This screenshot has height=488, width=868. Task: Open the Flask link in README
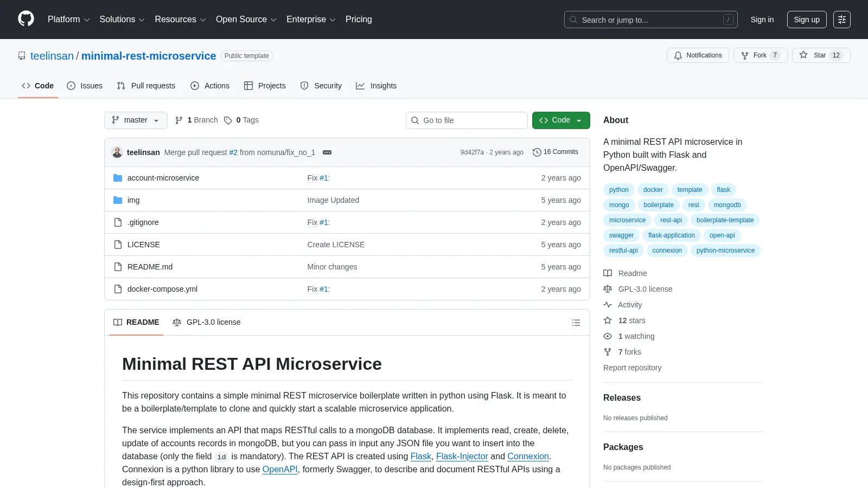click(421, 457)
